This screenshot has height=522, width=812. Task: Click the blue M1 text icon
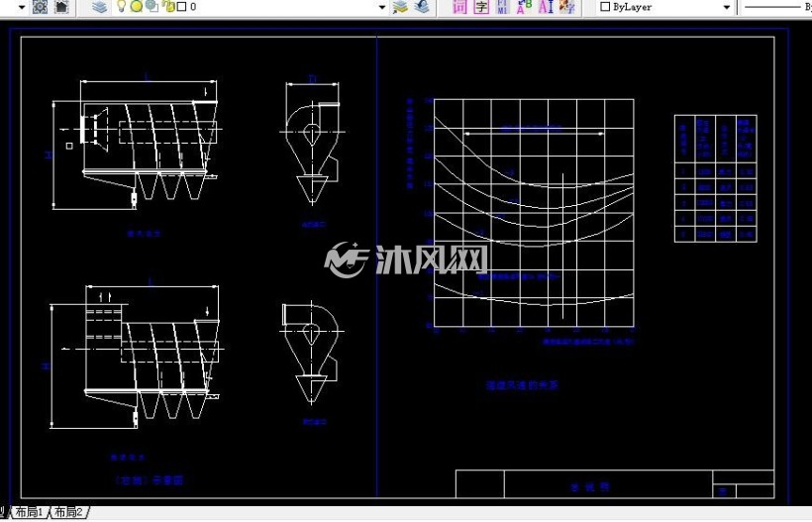click(502, 7)
